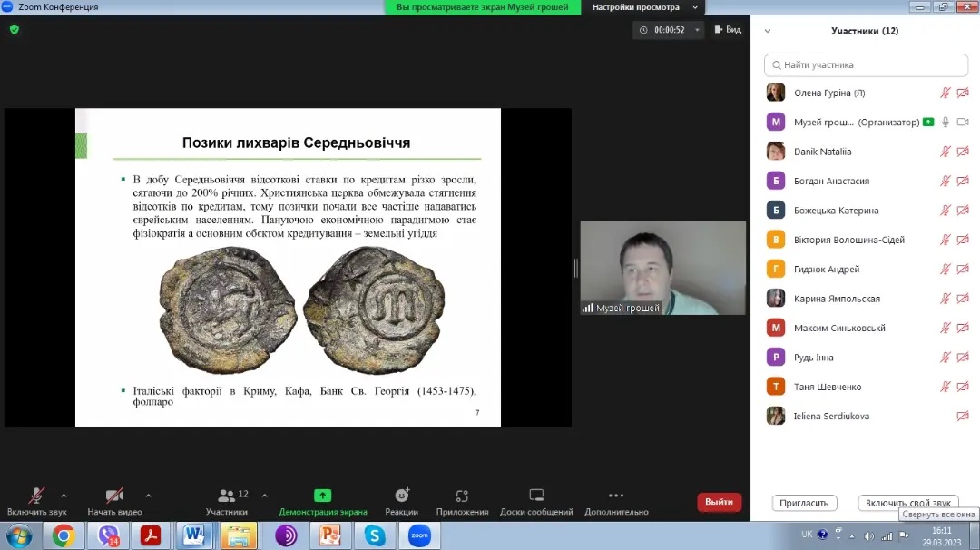The image size is (980, 550).
Task: Open the Приложения (Apps) panel
Action: pos(462,496)
